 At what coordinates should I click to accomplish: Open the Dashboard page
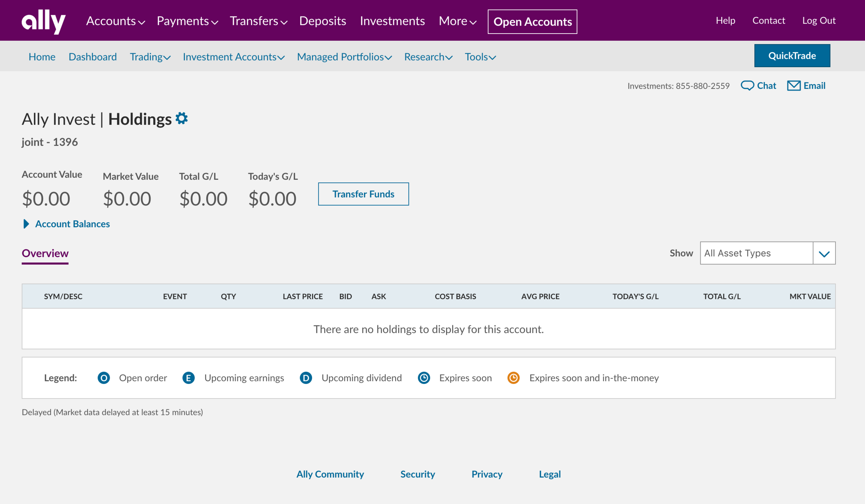(x=92, y=57)
